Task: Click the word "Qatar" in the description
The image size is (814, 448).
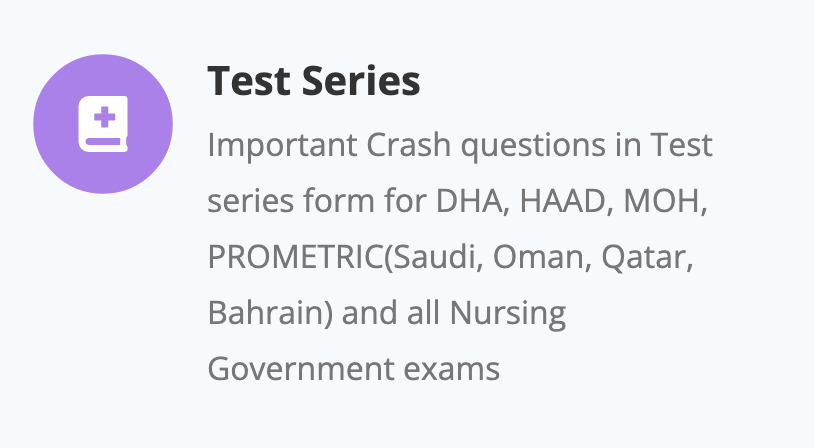Action: 646,258
